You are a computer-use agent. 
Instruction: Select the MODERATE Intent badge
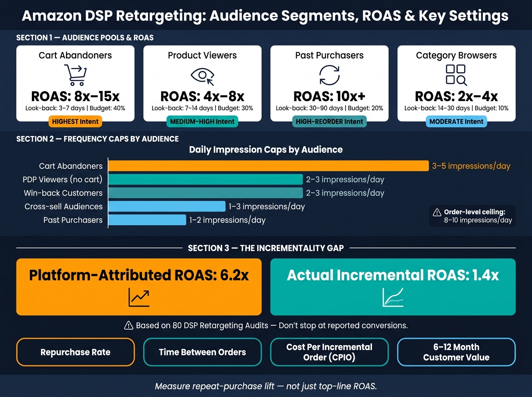tap(457, 121)
